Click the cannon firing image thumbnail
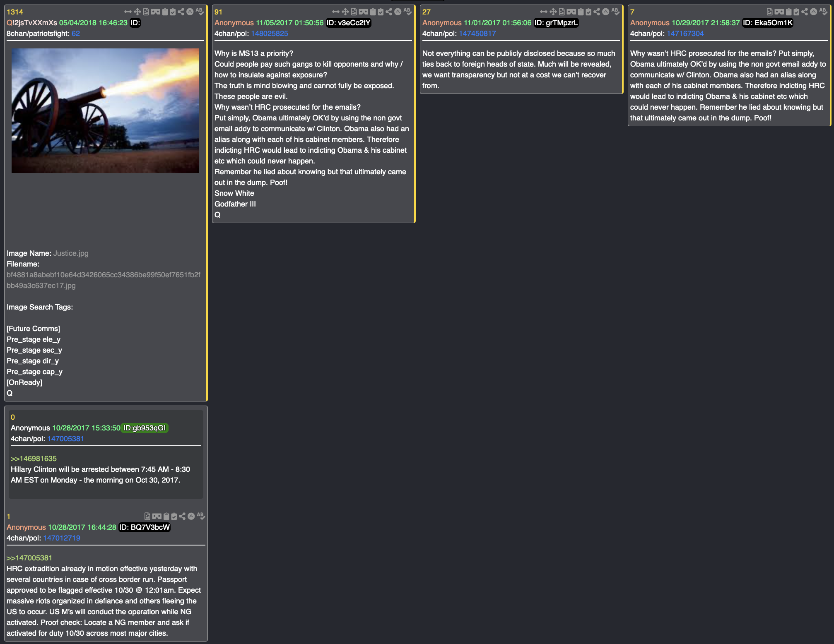 coord(105,111)
